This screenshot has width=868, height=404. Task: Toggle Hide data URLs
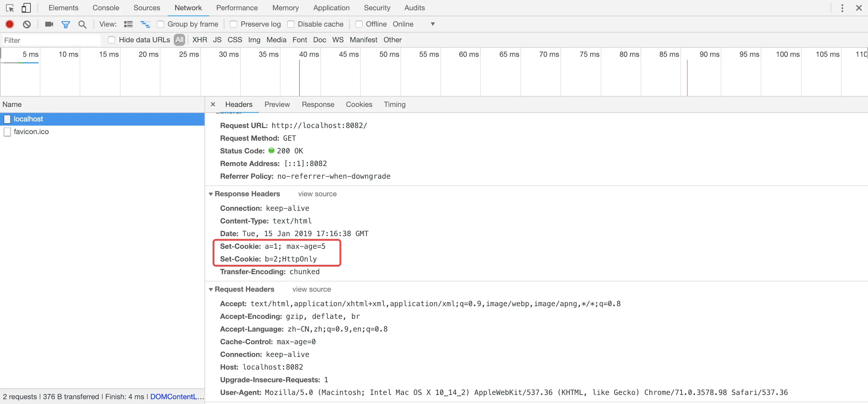click(111, 40)
